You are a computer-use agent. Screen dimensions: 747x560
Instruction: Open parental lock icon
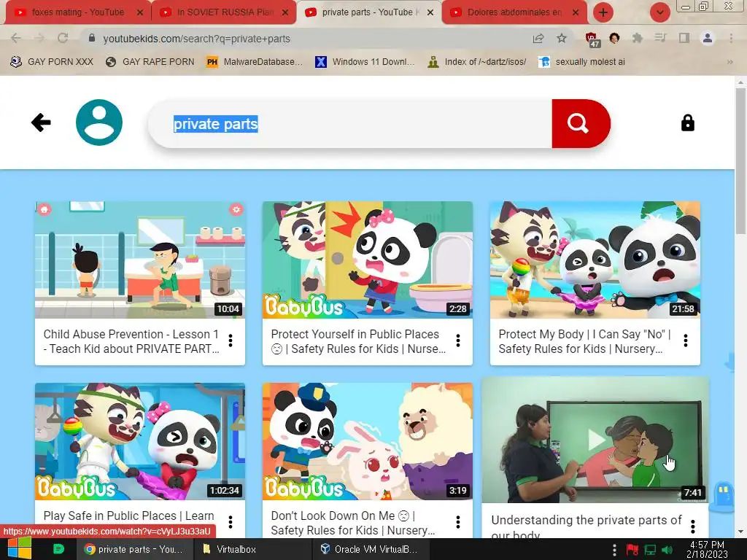(x=687, y=122)
